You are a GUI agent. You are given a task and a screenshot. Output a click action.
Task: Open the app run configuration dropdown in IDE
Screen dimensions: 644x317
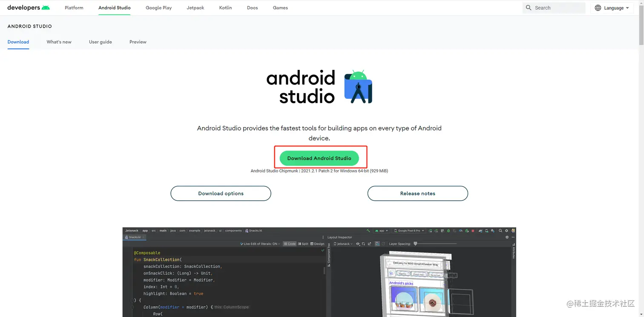[381, 231]
